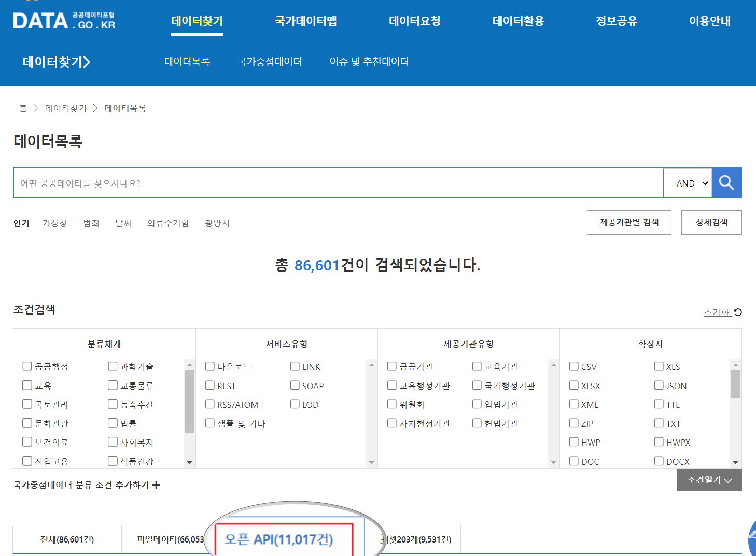
Task: Enable the REST service type checkbox
Action: [210, 385]
